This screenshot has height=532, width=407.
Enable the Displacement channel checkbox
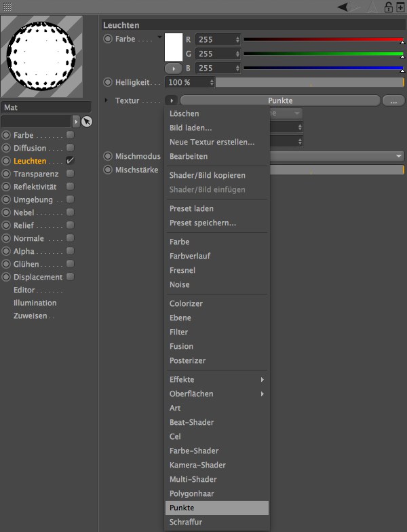(70, 277)
